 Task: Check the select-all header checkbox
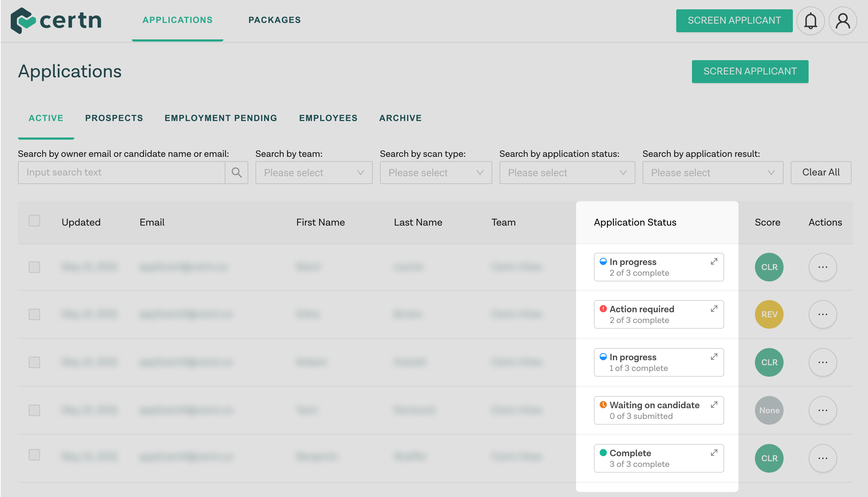click(34, 221)
